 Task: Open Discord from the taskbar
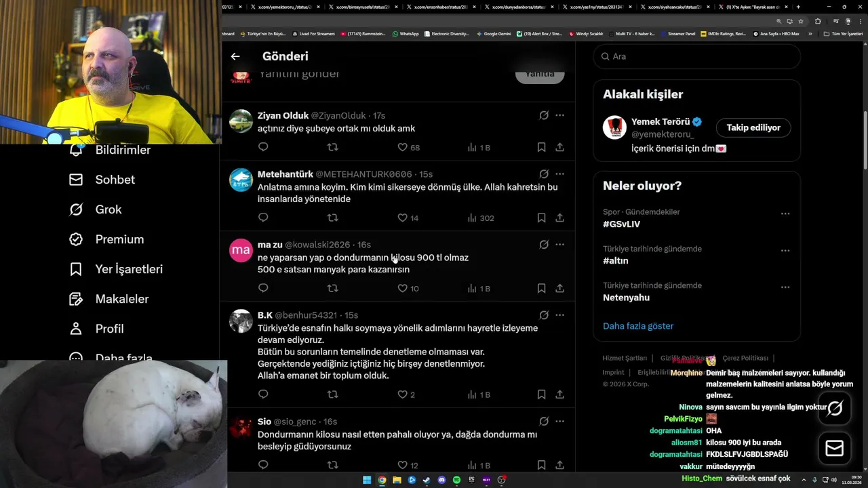coord(441,480)
